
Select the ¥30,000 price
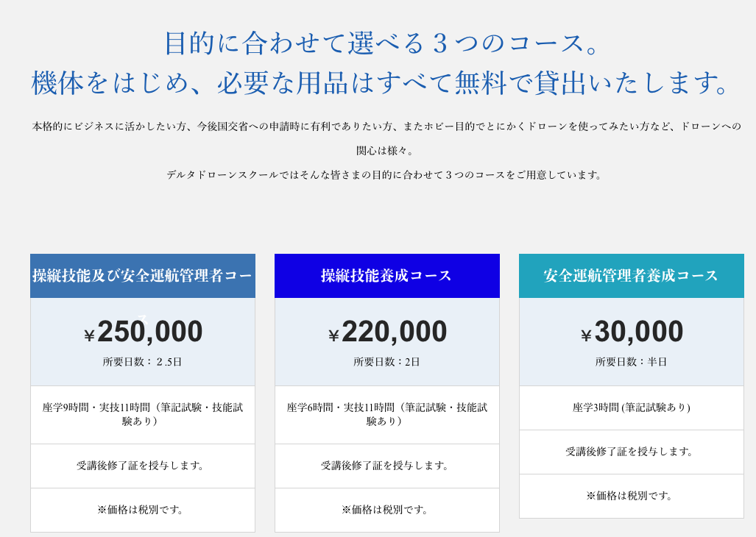click(632, 332)
